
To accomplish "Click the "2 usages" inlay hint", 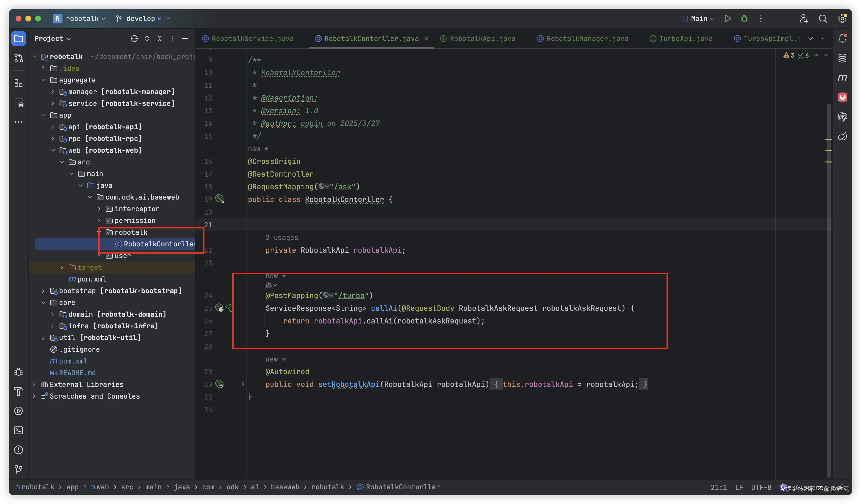I will point(282,238).
